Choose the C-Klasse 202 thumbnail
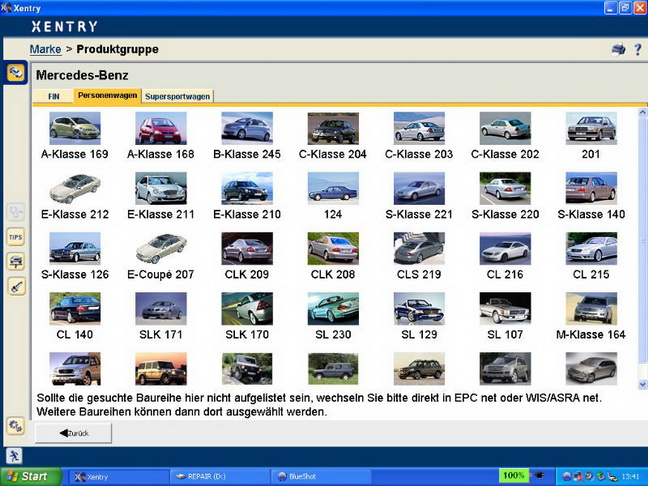 [x=505, y=128]
